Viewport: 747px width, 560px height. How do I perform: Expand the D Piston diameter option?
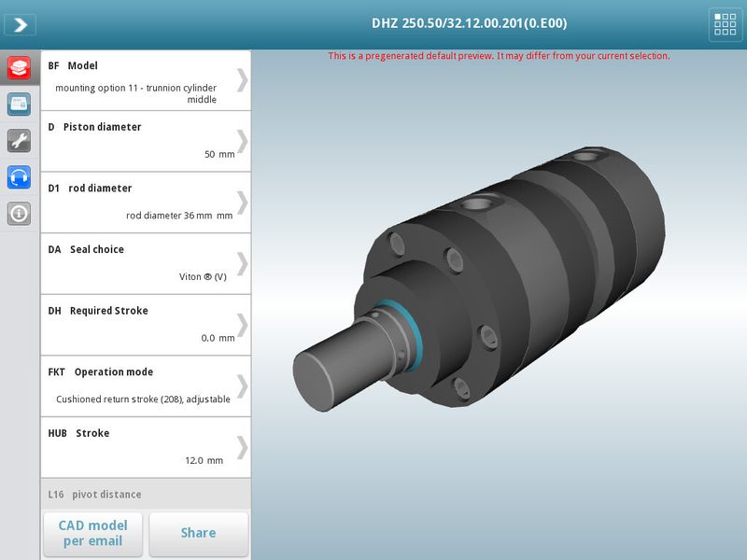145,140
